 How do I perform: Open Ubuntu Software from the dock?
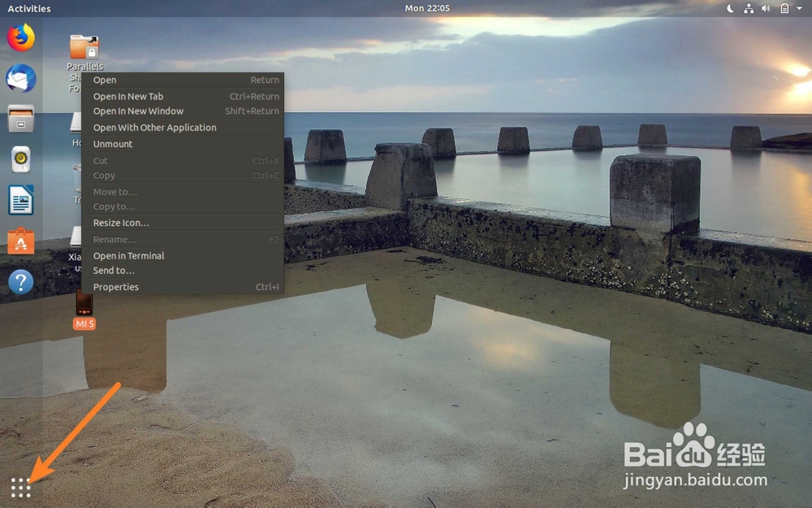(x=20, y=241)
